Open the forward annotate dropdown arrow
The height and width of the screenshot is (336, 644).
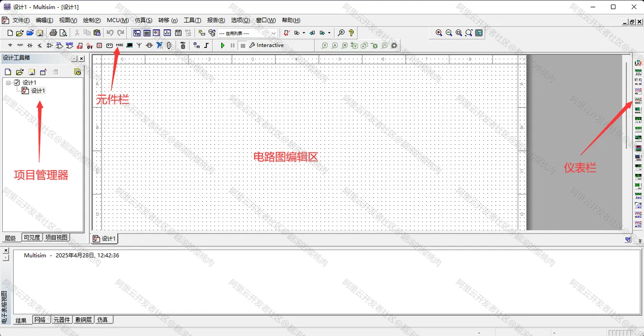[329, 33]
